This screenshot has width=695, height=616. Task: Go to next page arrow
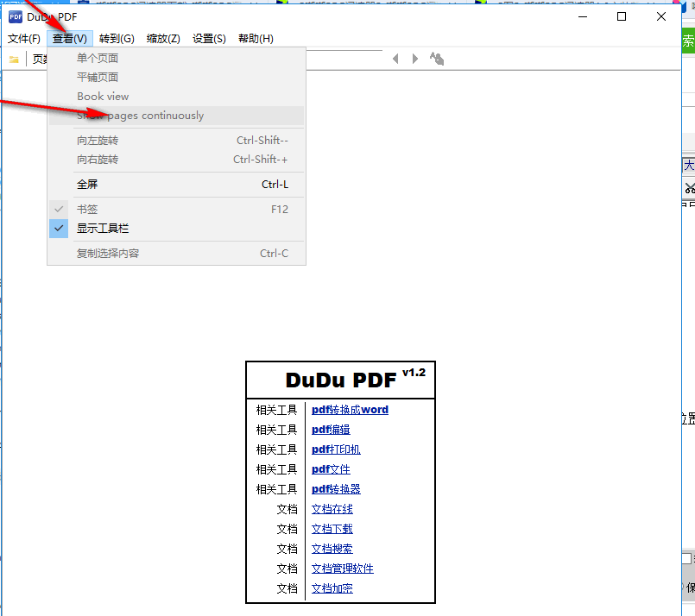415,59
